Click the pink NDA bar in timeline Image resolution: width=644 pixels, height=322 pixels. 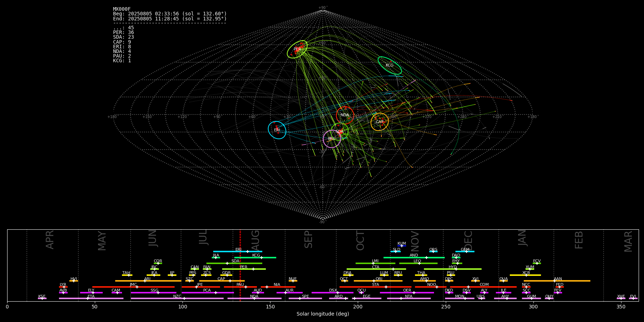(x=254, y=298)
